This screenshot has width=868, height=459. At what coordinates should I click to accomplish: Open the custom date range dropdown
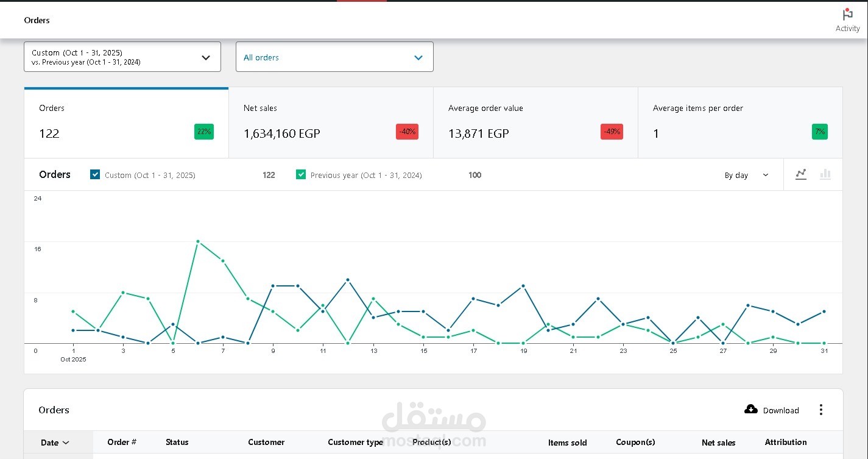(x=122, y=57)
